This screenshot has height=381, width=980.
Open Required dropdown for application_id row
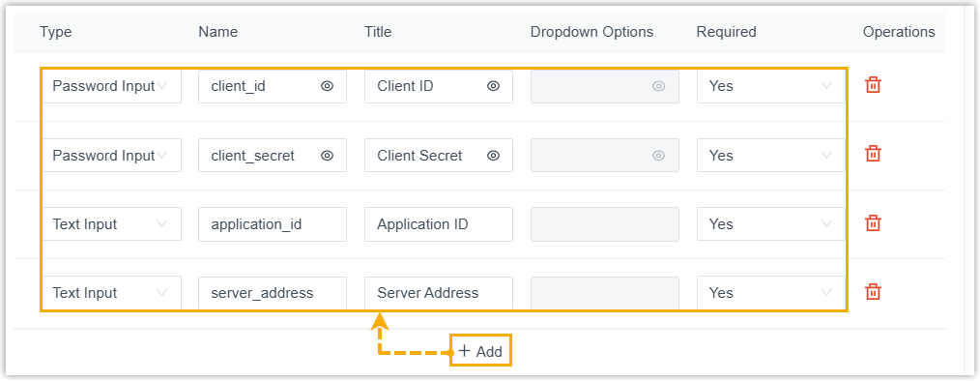[770, 224]
